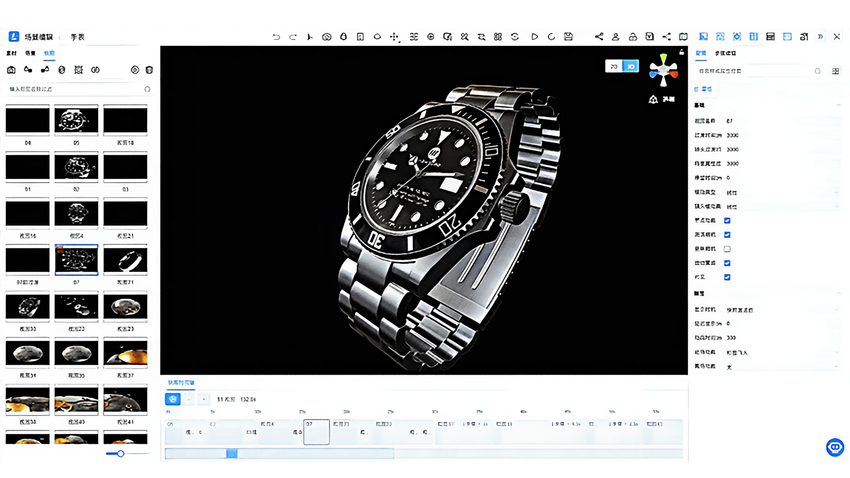Click the crossed tools icon in toolbar
850x478 pixels.
pos(465,37)
